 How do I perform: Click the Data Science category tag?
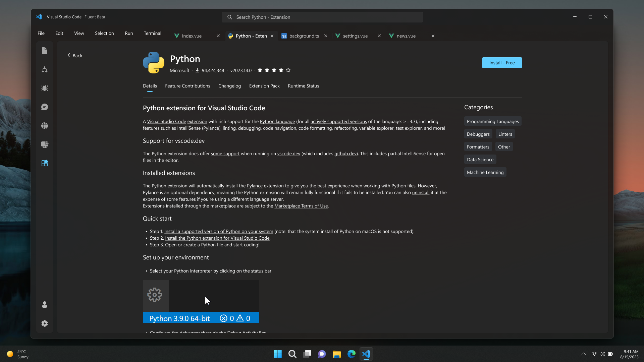point(480,160)
